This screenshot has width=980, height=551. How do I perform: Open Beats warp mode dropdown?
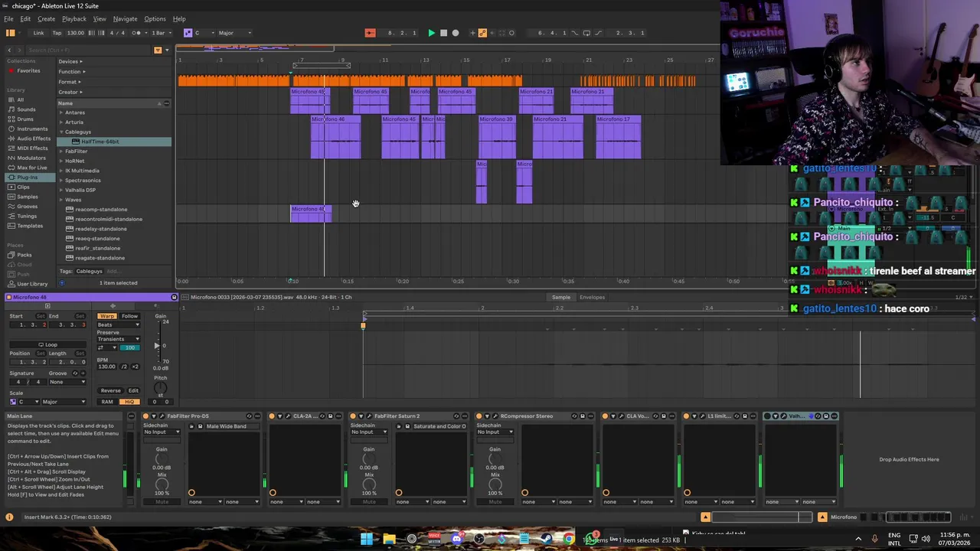pyautogui.click(x=119, y=324)
